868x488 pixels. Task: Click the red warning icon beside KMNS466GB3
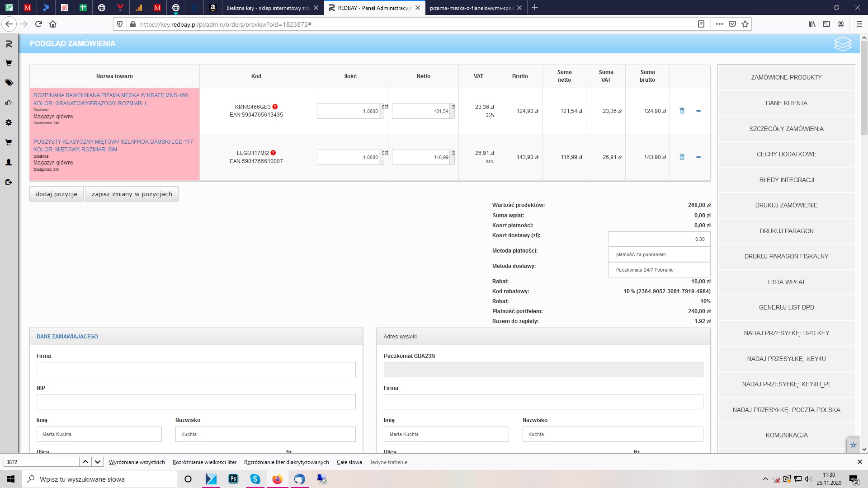(x=275, y=107)
